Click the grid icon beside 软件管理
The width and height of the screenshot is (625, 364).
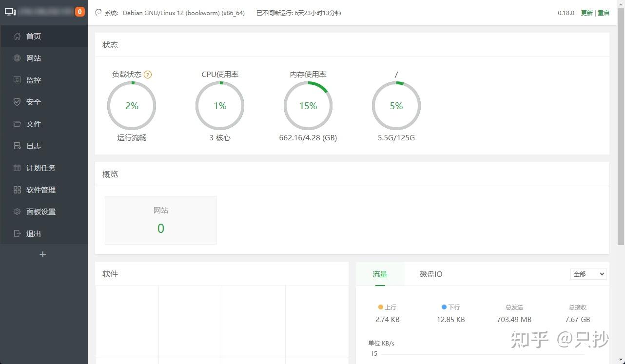pos(17,190)
